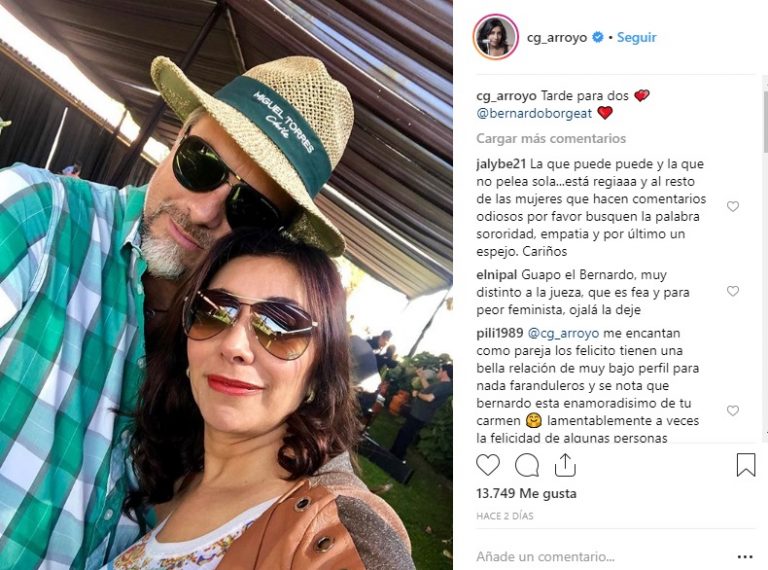Screen dimensions: 768x570
Task: Like the post with the heart icon
Action: point(488,465)
